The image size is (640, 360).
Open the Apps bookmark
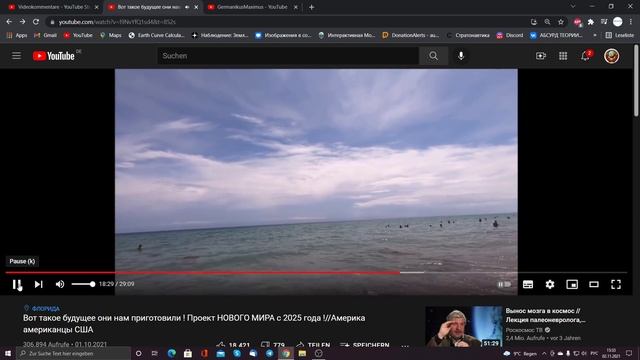[x=17, y=36]
